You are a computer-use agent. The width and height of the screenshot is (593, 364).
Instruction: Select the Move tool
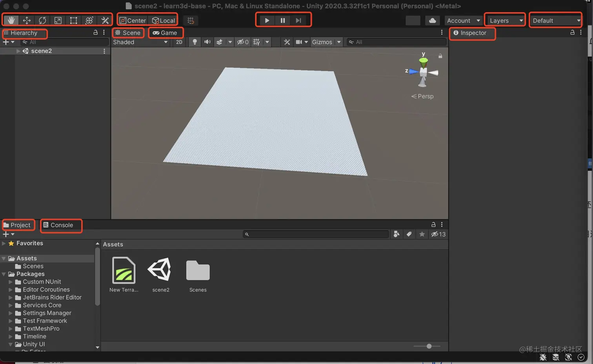point(27,20)
